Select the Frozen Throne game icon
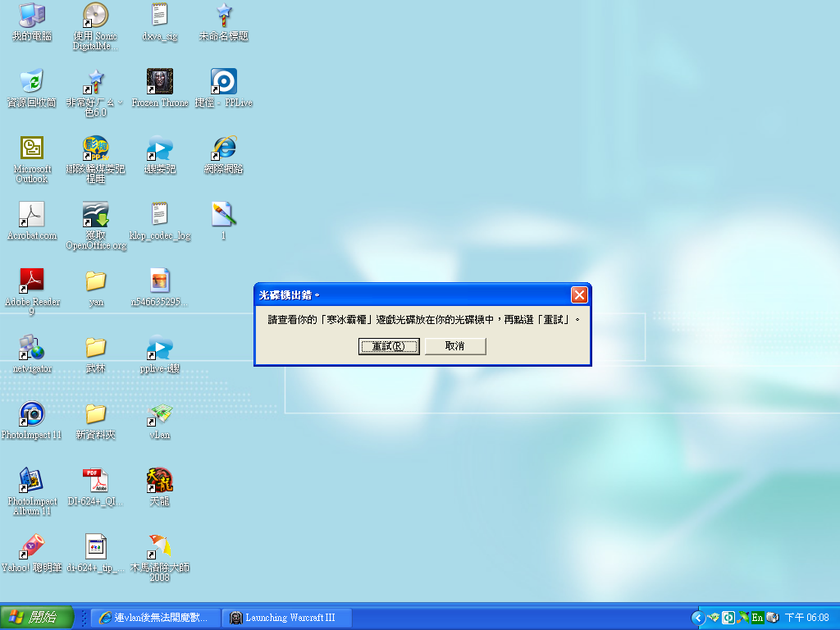Image resolution: width=840 pixels, height=630 pixels. tap(160, 82)
